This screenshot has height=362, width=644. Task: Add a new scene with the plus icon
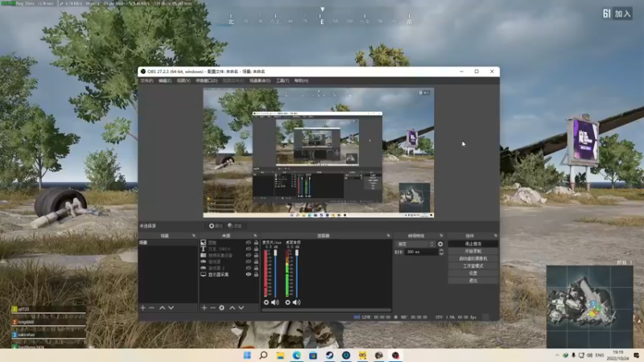click(142, 307)
